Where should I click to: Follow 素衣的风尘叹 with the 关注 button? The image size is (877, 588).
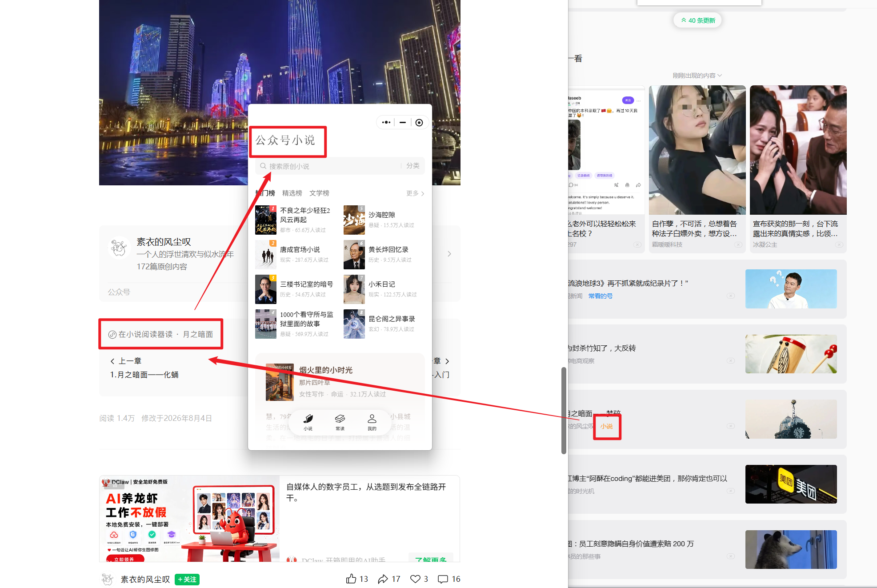(x=187, y=580)
